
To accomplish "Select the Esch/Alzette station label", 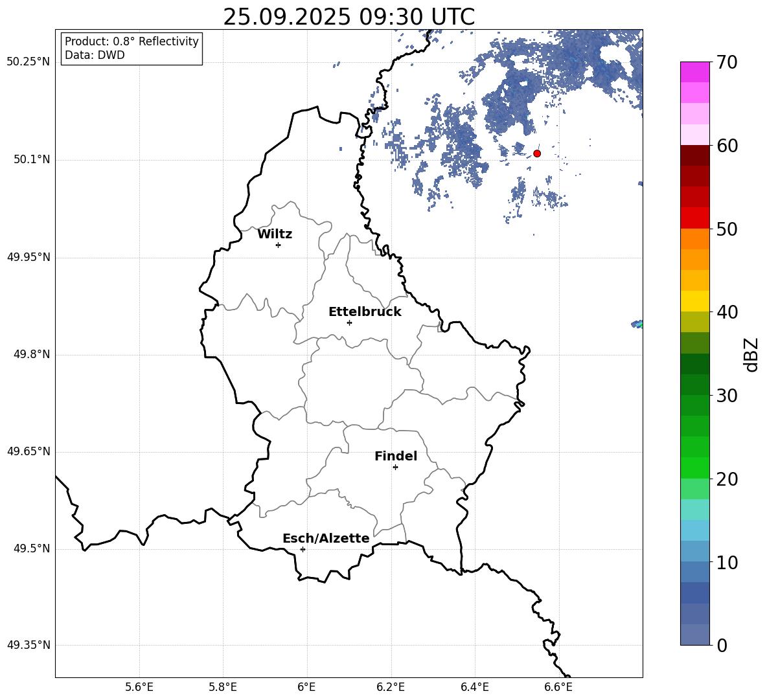I will click(x=326, y=538).
